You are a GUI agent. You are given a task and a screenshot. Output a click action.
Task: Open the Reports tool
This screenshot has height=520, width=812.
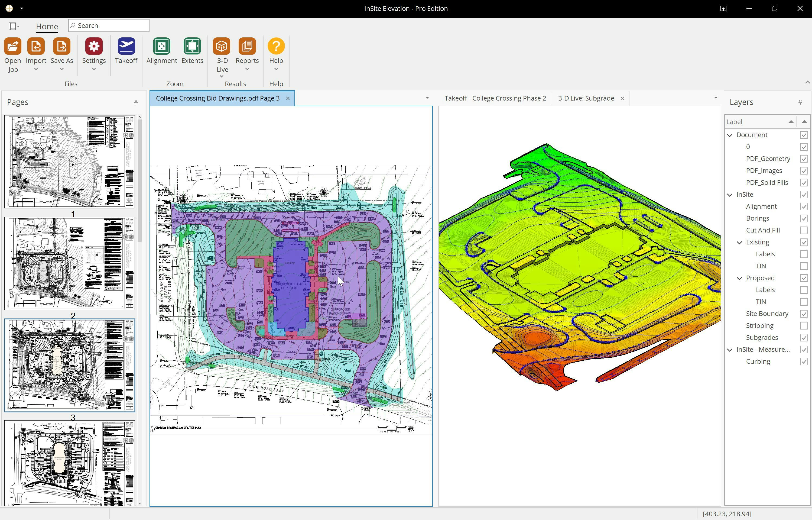[x=247, y=51]
